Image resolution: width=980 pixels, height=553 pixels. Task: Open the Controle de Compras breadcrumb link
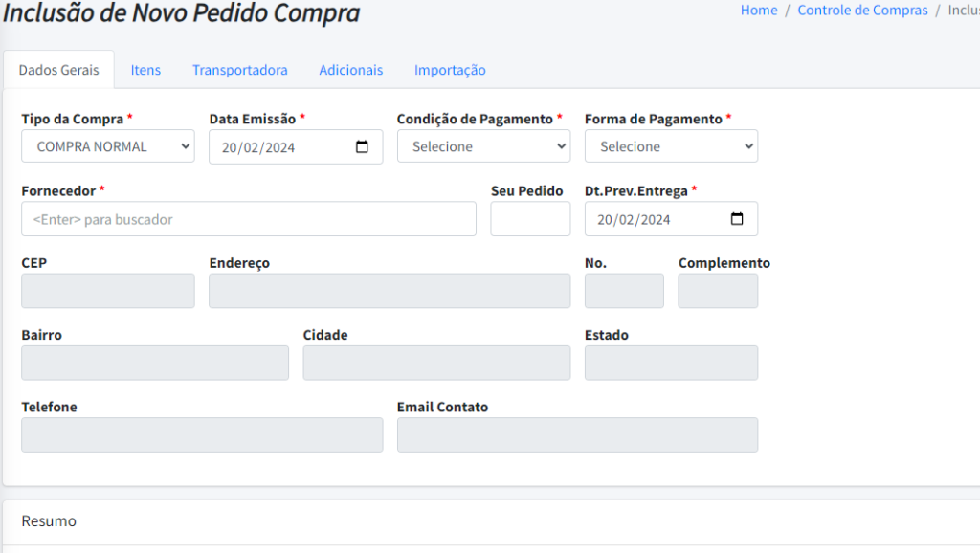(862, 10)
